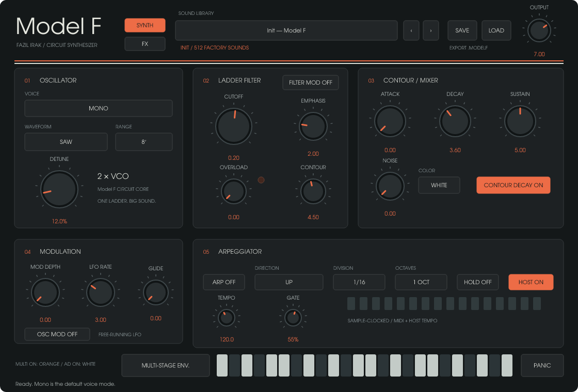The width and height of the screenshot is (578, 392).
Task: Switch to the FX tab
Action: click(x=145, y=44)
